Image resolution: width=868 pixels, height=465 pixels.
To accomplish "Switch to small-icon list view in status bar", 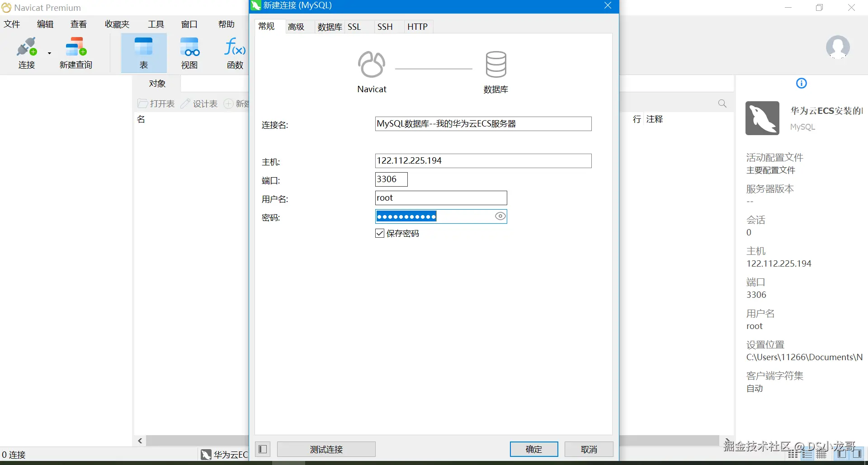I will coord(793,454).
